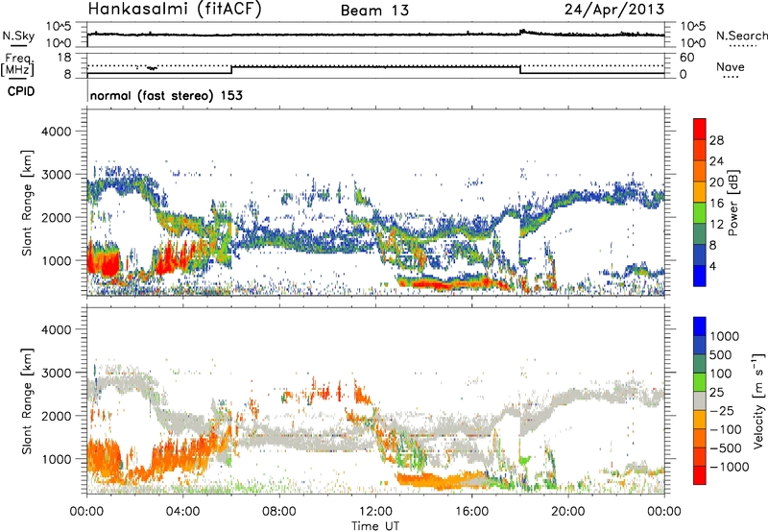768x532 pixels.
Task: Click the power panel Slant Range [km] label
Action: [27, 203]
